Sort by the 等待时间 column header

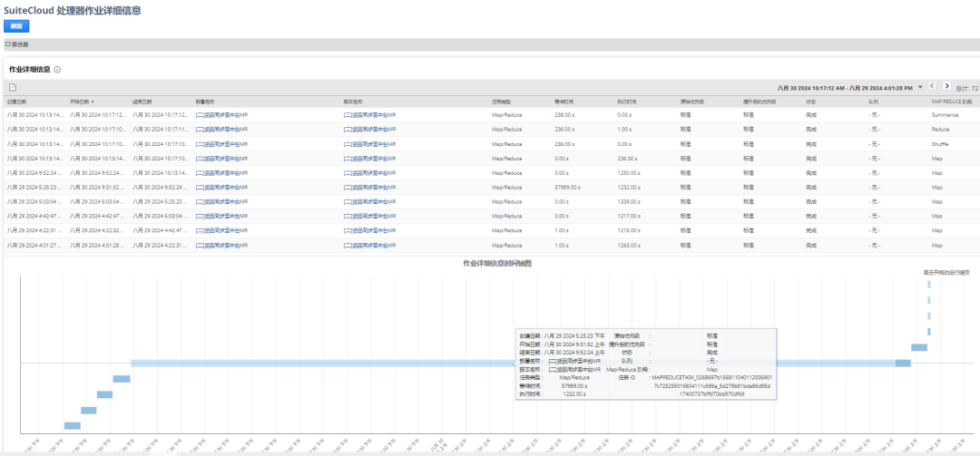pyautogui.click(x=565, y=102)
